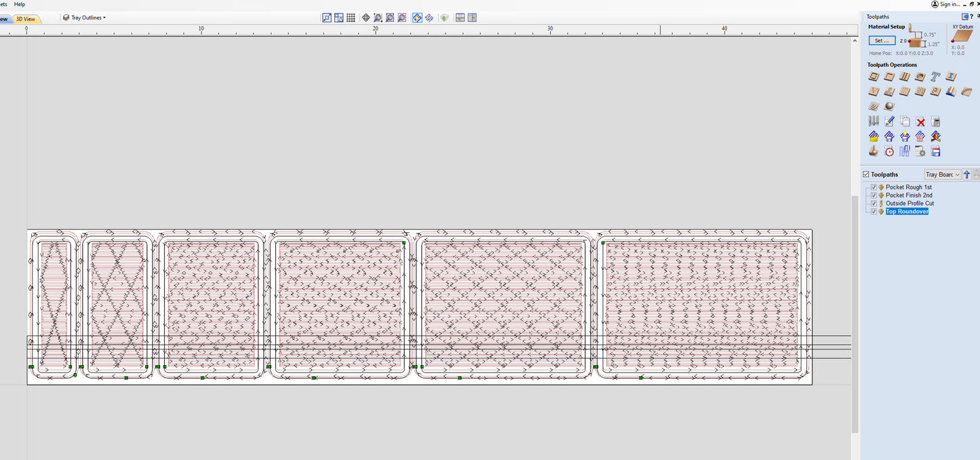Toggle the master Toolpaths checkbox

866,174
